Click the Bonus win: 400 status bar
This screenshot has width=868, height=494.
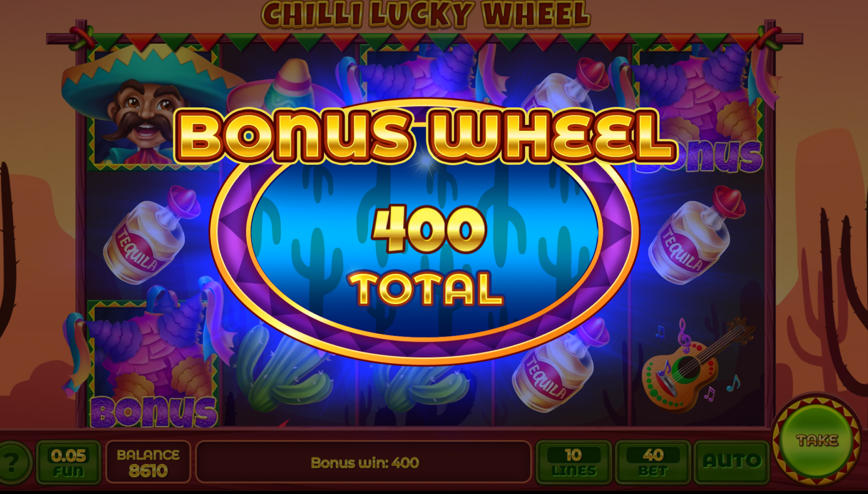pos(364,462)
